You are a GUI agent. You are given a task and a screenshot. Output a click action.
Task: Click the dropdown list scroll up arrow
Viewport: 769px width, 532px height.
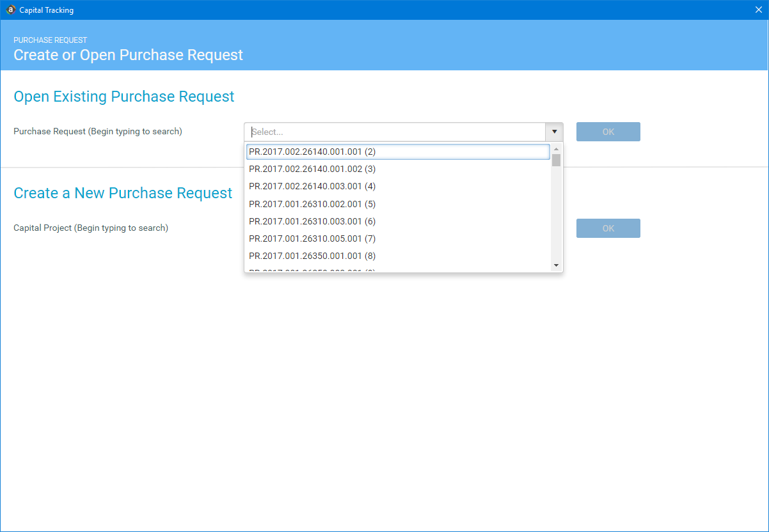(556, 149)
